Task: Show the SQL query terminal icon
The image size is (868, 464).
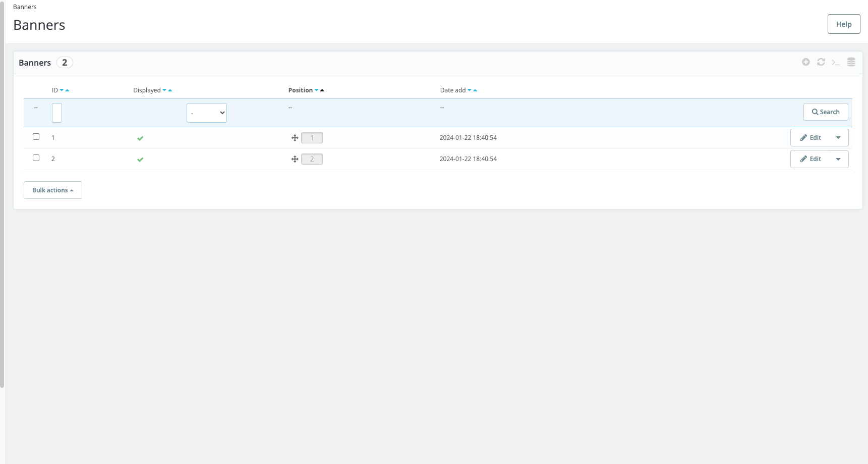Action: tap(836, 62)
